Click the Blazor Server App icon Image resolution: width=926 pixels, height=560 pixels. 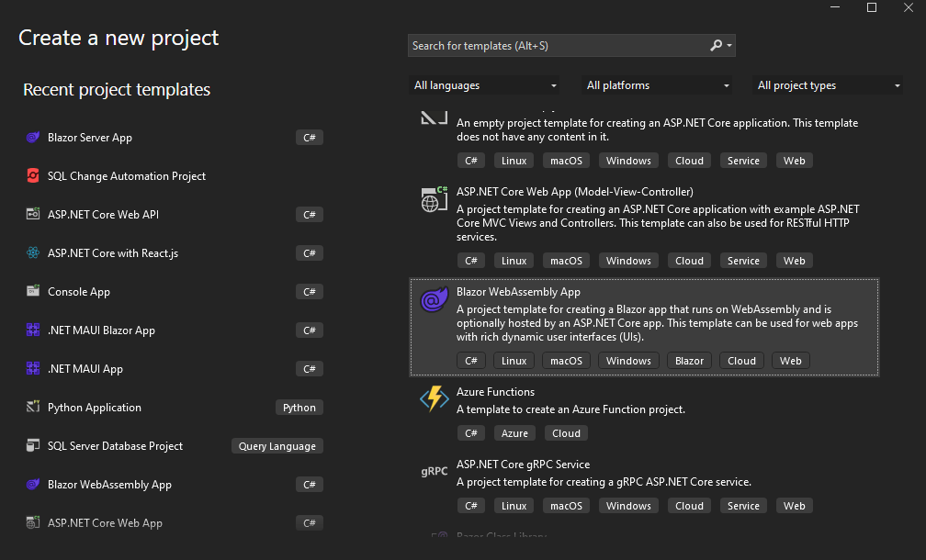[32, 138]
